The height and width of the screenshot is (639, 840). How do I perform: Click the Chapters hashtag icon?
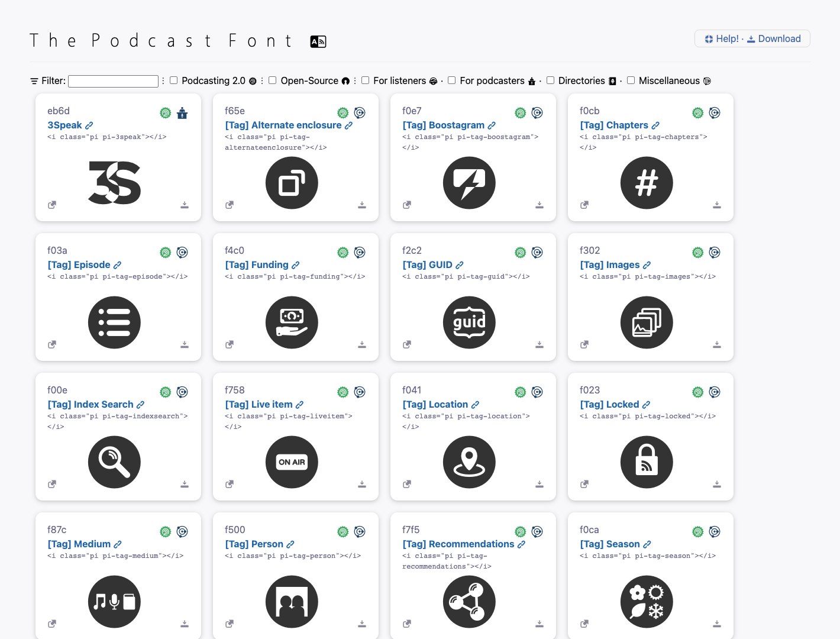pos(647,183)
